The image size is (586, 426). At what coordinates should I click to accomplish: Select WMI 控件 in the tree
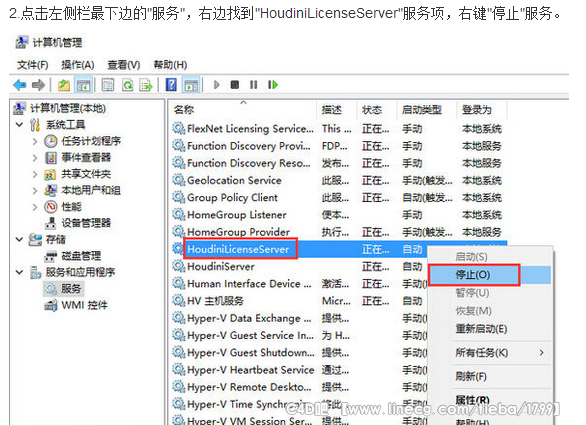point(76,305)
